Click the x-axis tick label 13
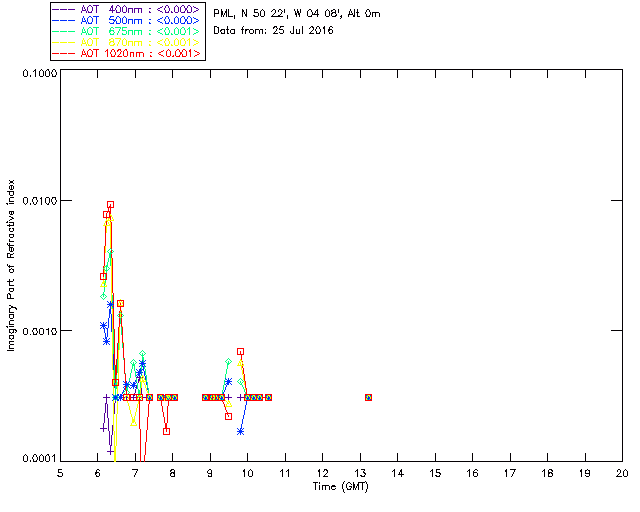 pyautogui.click(x=360, y=473)
